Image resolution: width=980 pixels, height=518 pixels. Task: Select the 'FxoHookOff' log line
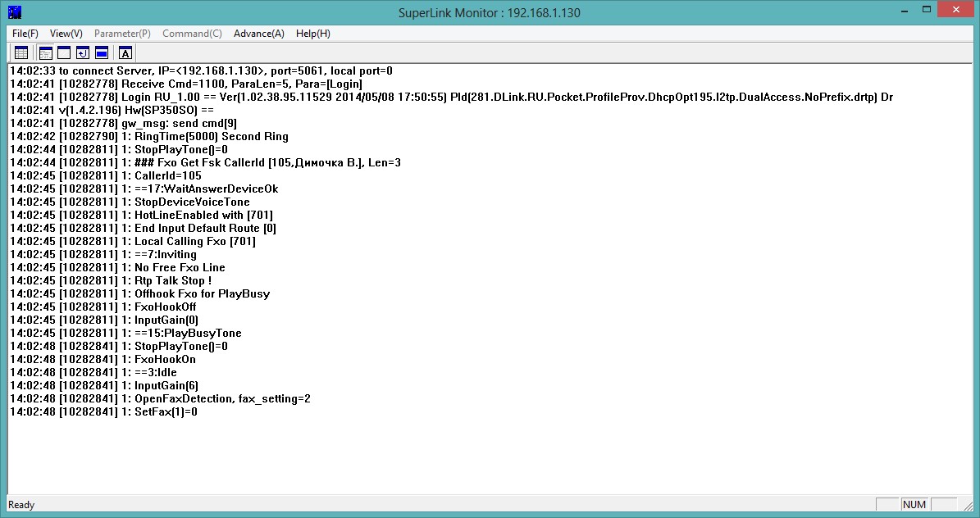click(x=103, y=307)
